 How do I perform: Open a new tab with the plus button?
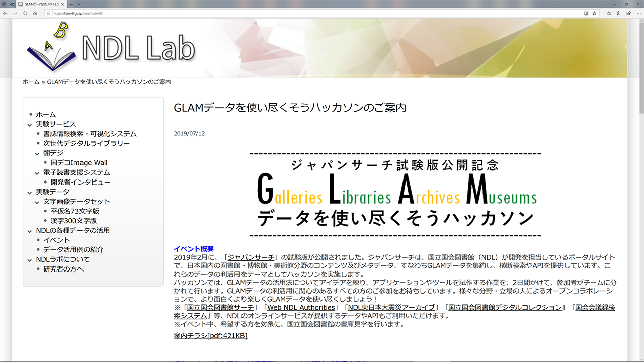click(71, 4)
